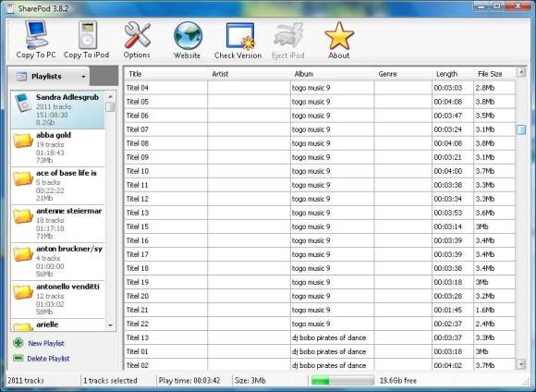Click the track list scroll down arrow
Screen dimensions: 536x392
coord(521,364)
